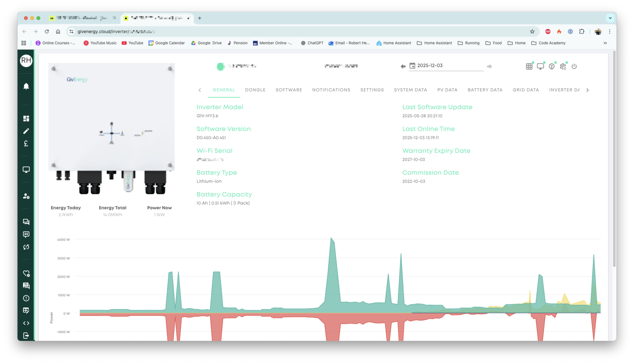The width and height of the screenshot is (634, 364).
Task: Open the pound sign tariff icon
Action: tap(26, 143)
